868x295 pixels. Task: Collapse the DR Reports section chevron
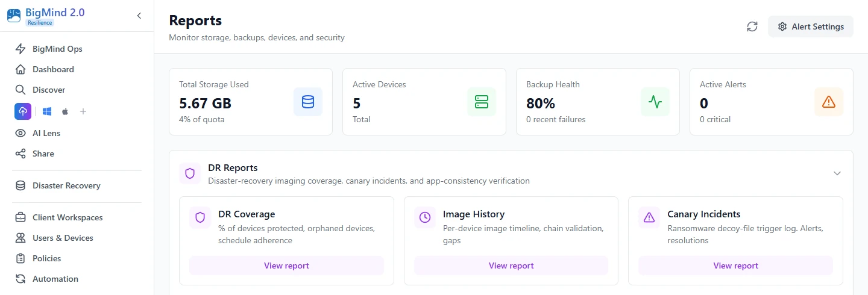click(837, 173)
